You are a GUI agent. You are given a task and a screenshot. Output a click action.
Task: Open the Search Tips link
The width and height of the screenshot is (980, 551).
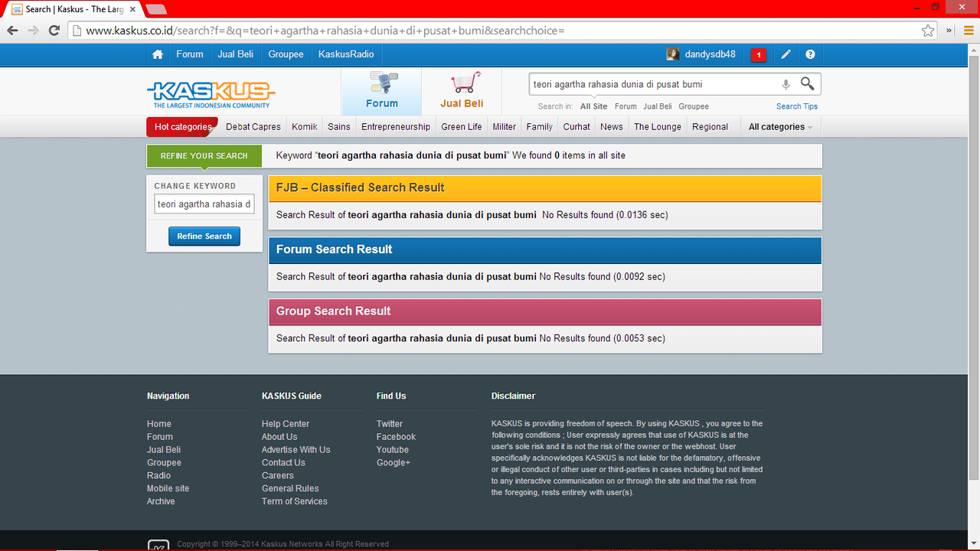[797, 106]
